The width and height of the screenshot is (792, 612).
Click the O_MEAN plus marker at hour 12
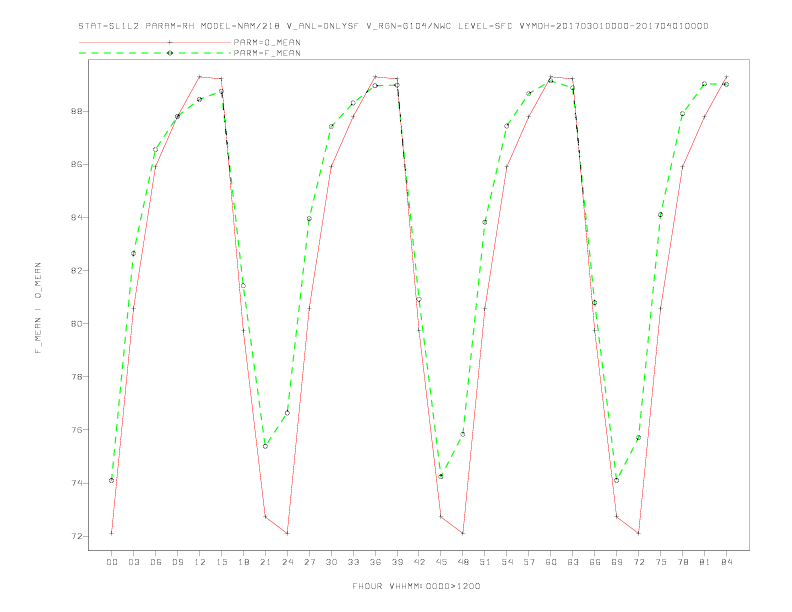click(200, 77)
